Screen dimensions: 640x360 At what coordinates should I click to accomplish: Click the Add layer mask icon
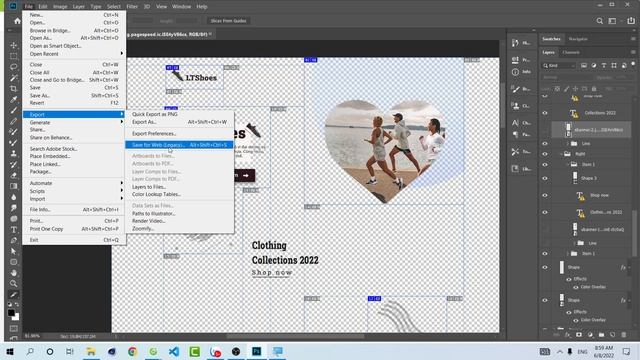(x=579, y=335)
